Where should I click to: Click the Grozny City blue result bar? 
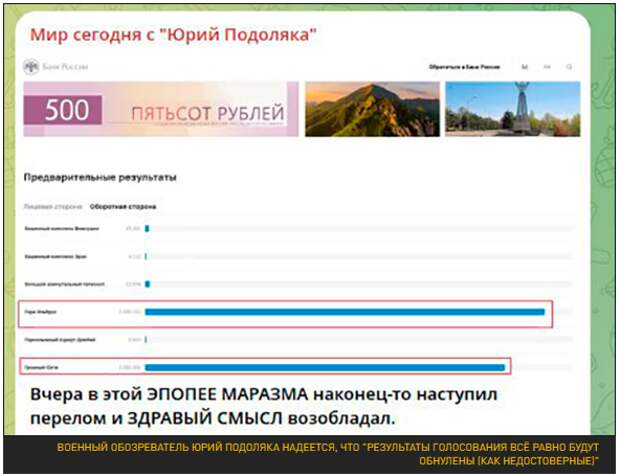(x=324, y=367)
